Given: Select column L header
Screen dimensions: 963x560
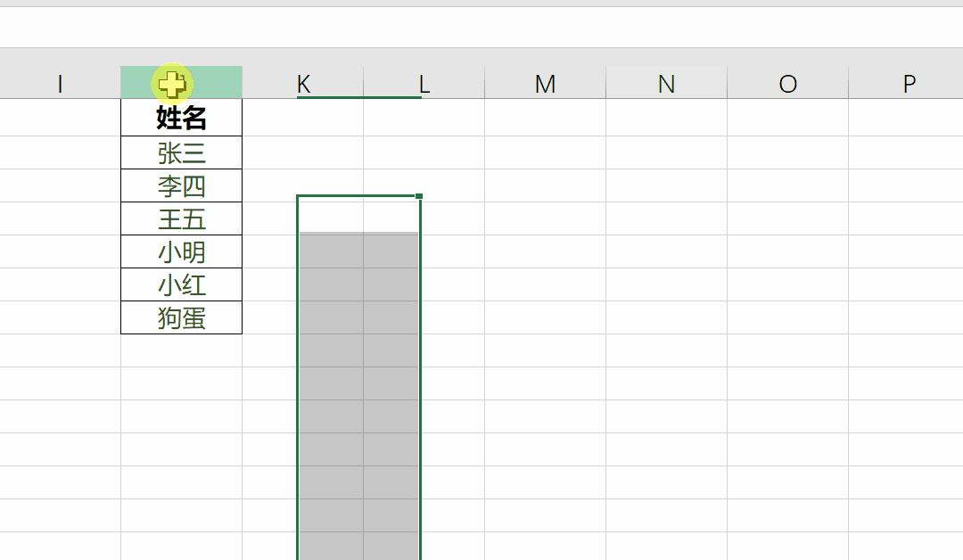Looking at the screenshot, I should [424, 84].
